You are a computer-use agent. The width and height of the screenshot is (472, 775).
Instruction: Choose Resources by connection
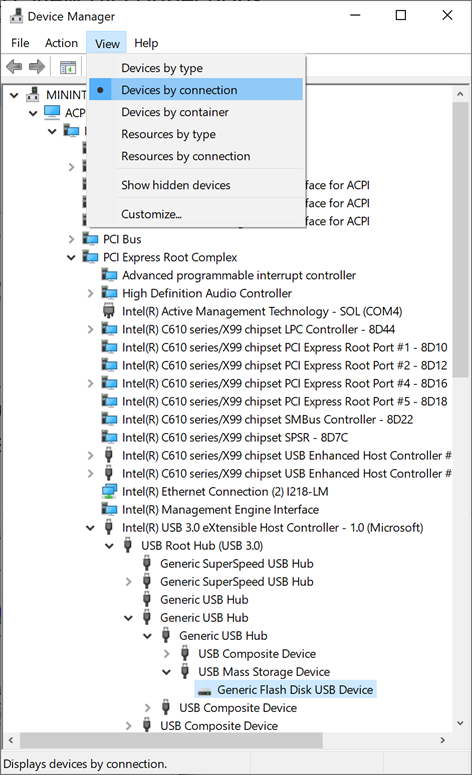[196, 156]
